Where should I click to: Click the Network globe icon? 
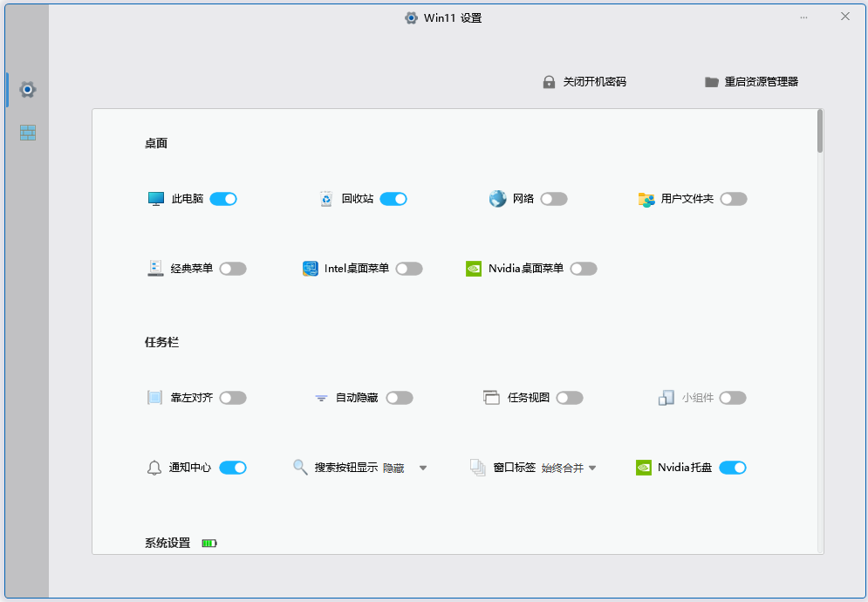pyautogui.click(x=497, y=199)
